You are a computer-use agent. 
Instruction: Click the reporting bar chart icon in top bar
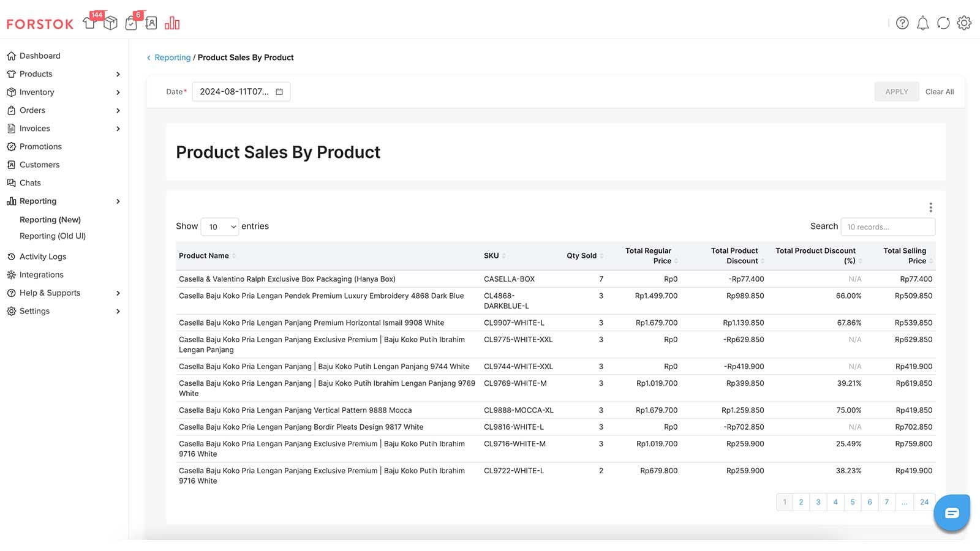point(172,23)
